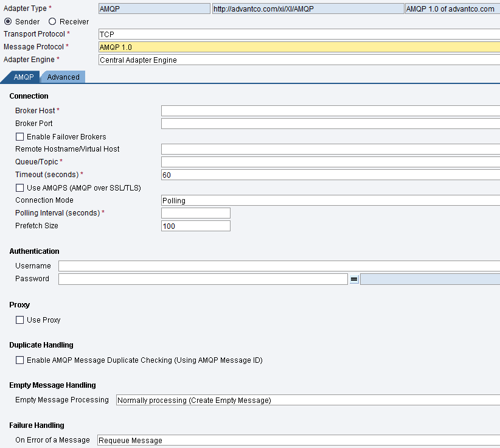Expand the Empty Message Processing dropdown
The image size is (500, 448).
pos(307,400)
